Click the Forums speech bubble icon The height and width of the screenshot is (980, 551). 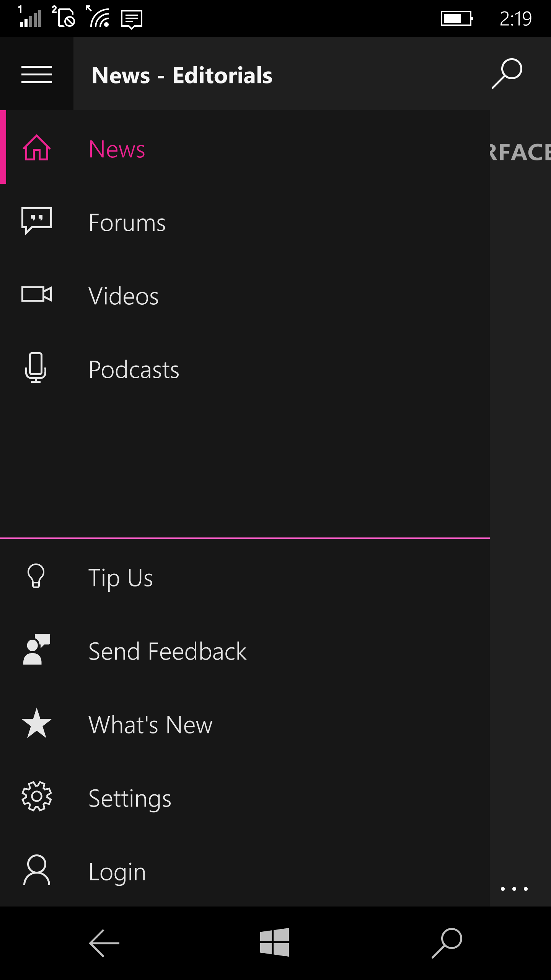point(37,220)
